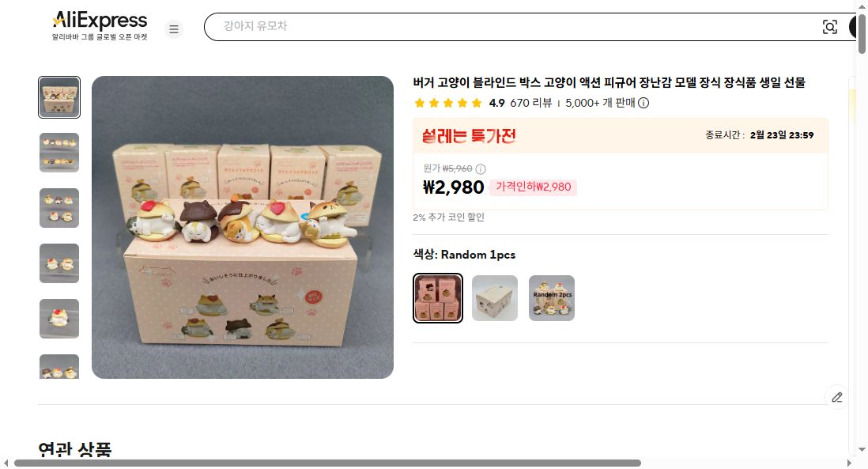The width and height of the screenshot is (868, 469).
Task: Select the middle plain box variant
Action: (494, 298)
